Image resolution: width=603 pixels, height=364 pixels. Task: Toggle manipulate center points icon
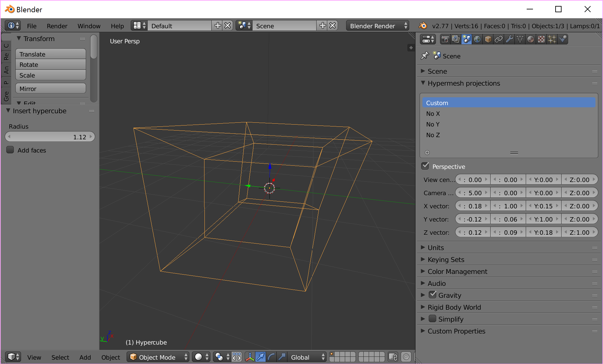point(237,357)
